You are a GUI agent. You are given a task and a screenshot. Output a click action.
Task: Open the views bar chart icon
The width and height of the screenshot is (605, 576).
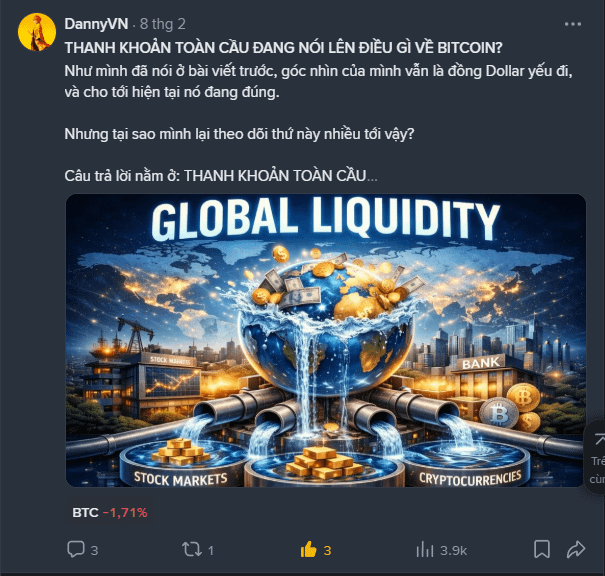click(425, 549)
